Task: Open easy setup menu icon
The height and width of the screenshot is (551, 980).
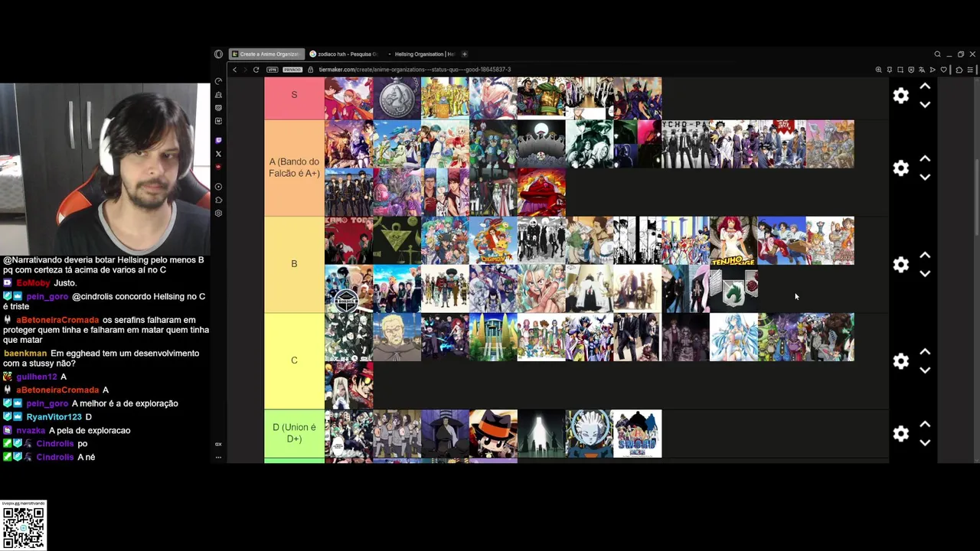Action: point(970,70)
